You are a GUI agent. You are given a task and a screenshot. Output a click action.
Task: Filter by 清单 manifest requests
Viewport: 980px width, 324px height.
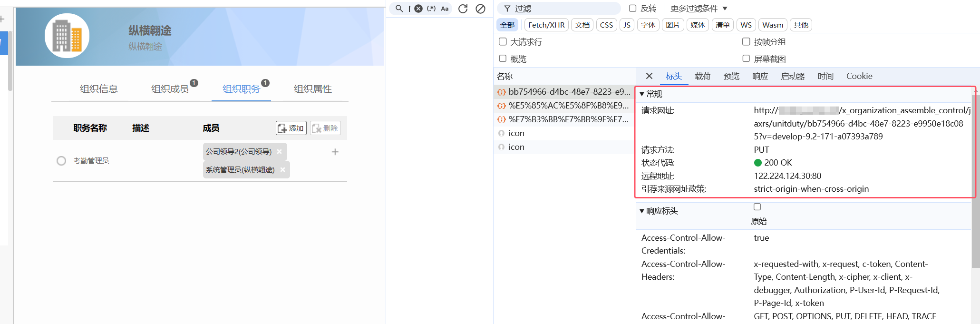(722, 25)
